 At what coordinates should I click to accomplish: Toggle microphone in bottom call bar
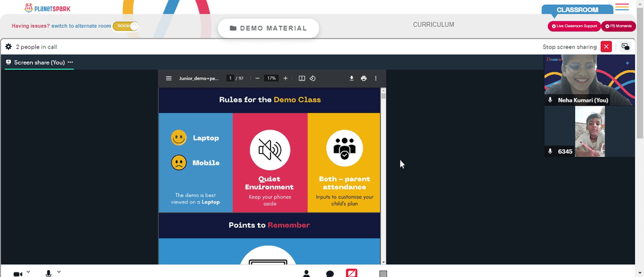(x=48, y=274)
